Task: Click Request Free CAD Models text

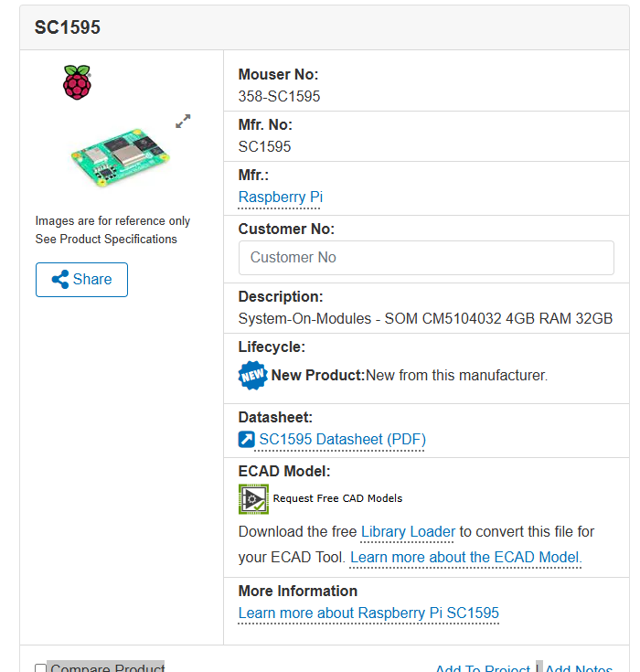Action: 337,498
